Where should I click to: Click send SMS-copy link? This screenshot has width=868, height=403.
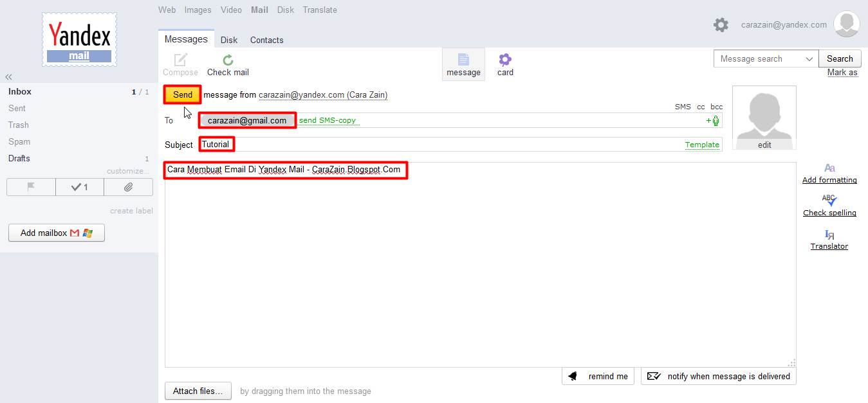pyautogui.click(x=328, y=120)
